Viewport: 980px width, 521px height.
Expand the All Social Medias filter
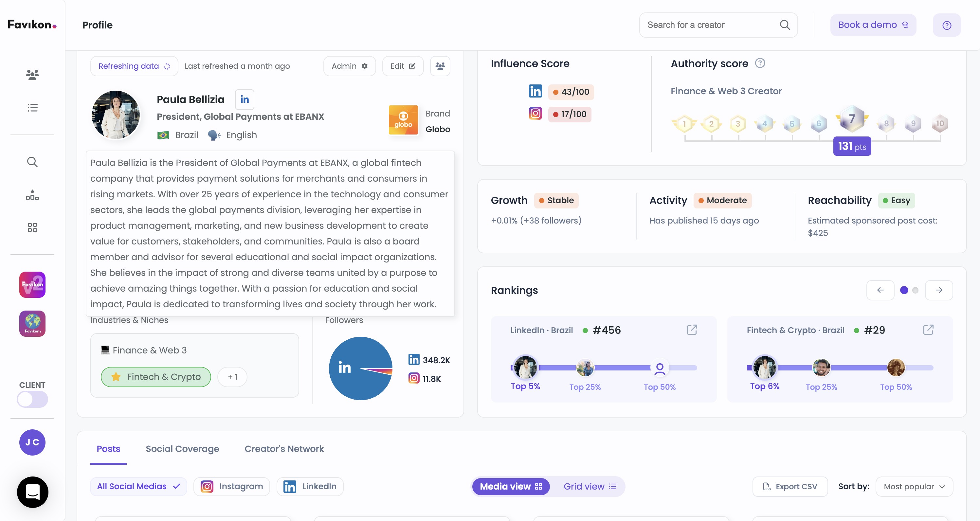point(138,486)
